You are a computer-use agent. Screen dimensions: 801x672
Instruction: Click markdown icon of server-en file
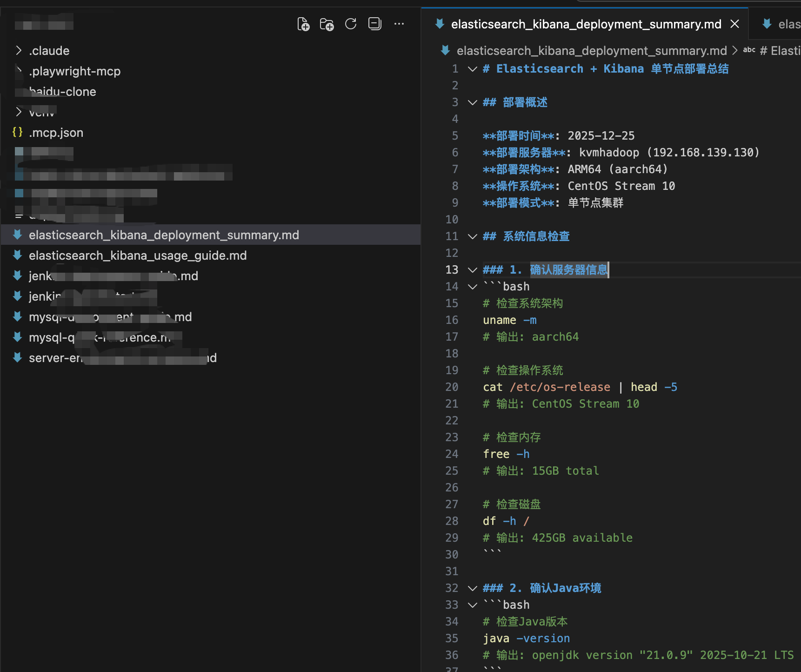pos(18,357)
